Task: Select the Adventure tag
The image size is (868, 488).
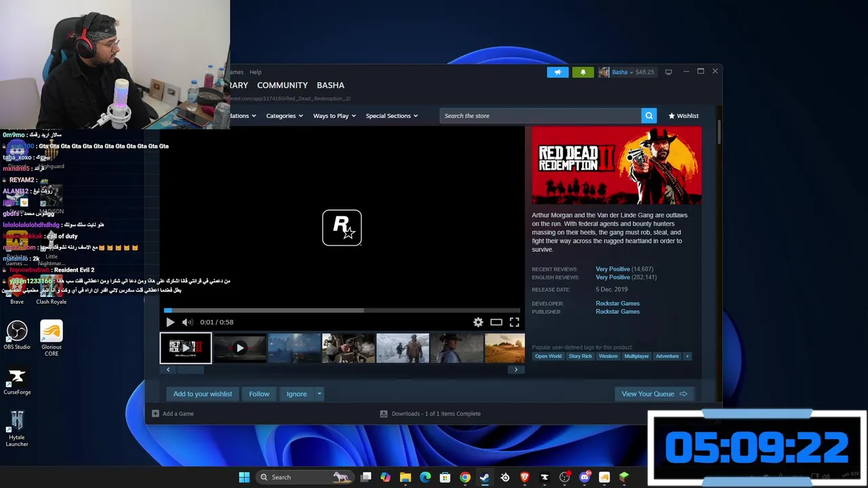Action: 667,356
